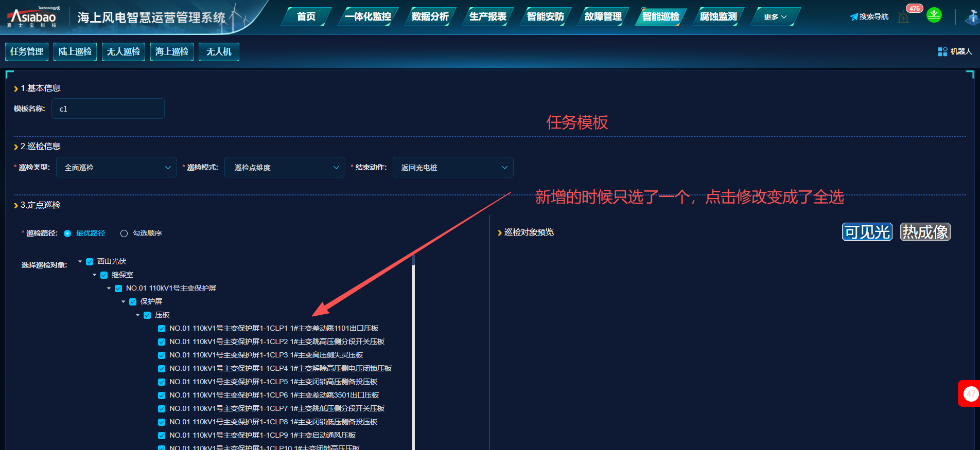
Task: Uncheck the 西山光伏 root checkbox
Action: click(x=90, y=262)
